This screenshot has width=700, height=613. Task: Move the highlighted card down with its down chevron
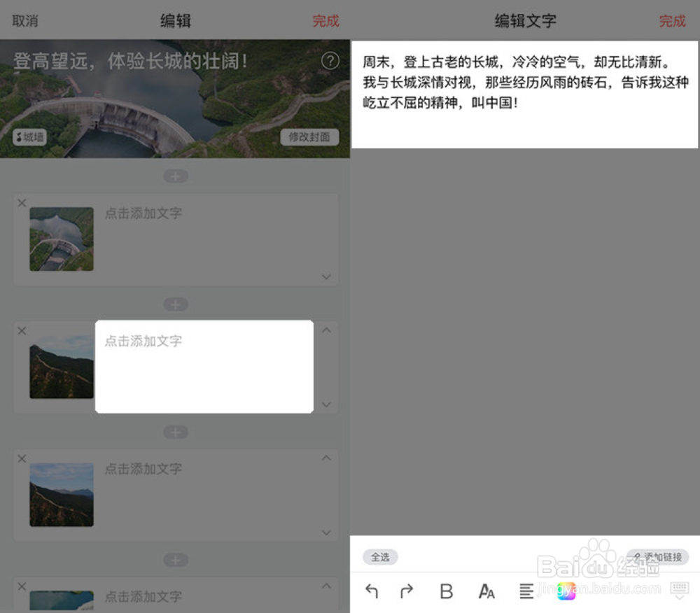pyautogui.click(x=326, y=404)
